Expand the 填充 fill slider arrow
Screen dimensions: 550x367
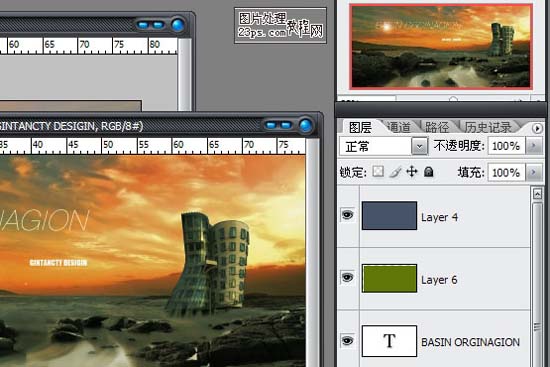534,172
